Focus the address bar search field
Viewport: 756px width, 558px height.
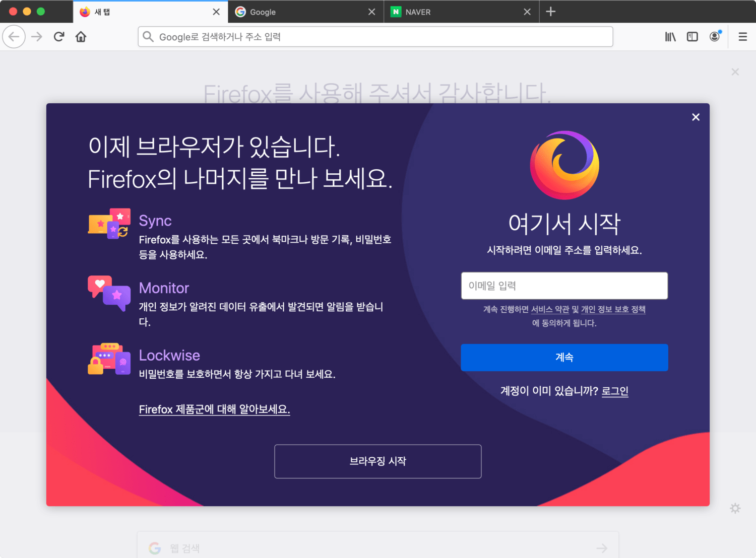coord(375,37)
